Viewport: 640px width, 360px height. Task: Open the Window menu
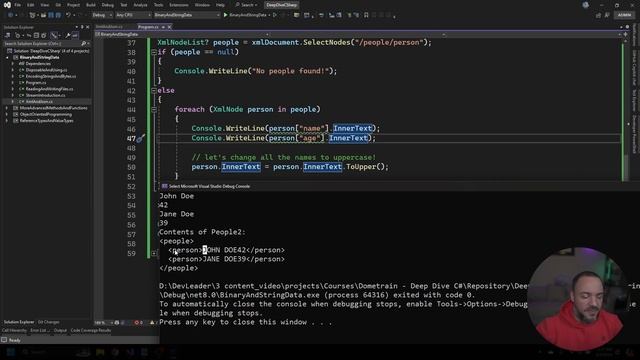click(202, 5)
